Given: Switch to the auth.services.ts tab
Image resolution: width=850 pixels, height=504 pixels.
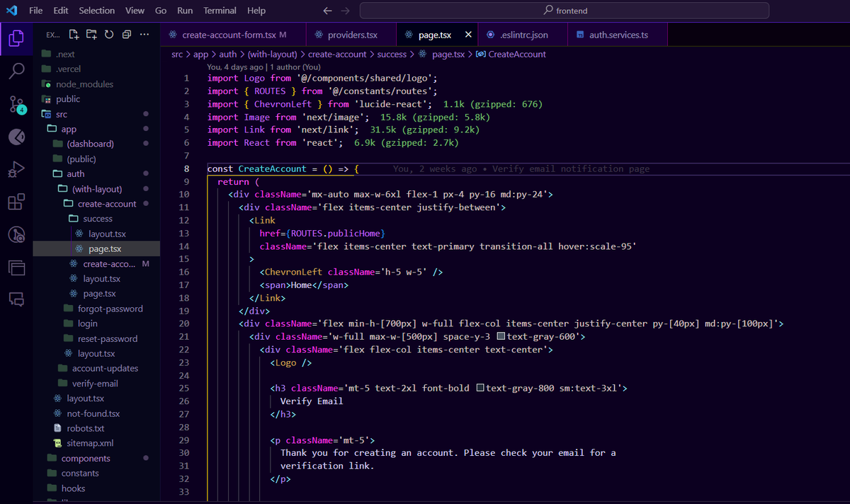Looking at the screenshot, I should [618, 35].
